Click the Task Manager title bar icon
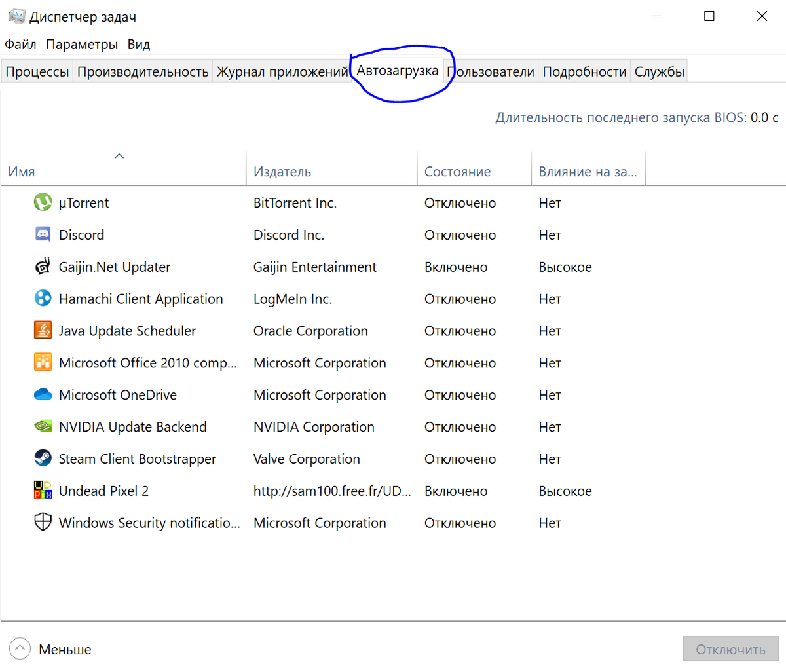The image size is (786, 672). (x=16, y=16)
